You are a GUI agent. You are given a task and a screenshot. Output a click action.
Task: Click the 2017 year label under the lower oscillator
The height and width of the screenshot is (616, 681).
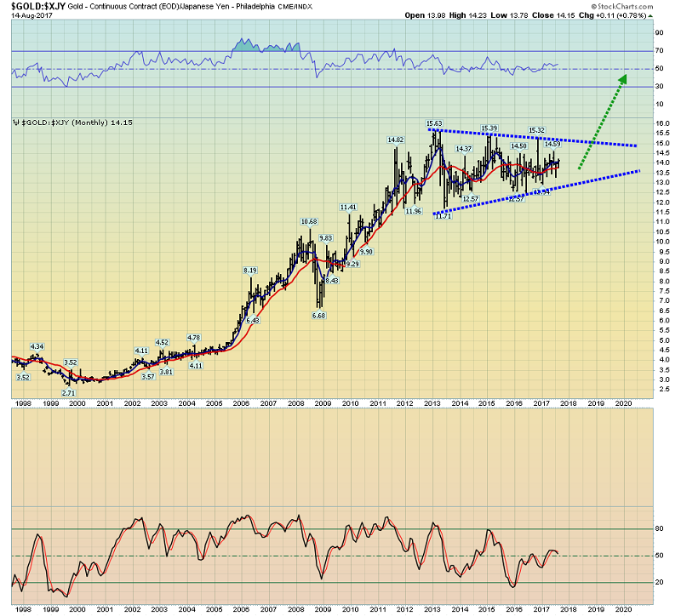tap(541, 609)
